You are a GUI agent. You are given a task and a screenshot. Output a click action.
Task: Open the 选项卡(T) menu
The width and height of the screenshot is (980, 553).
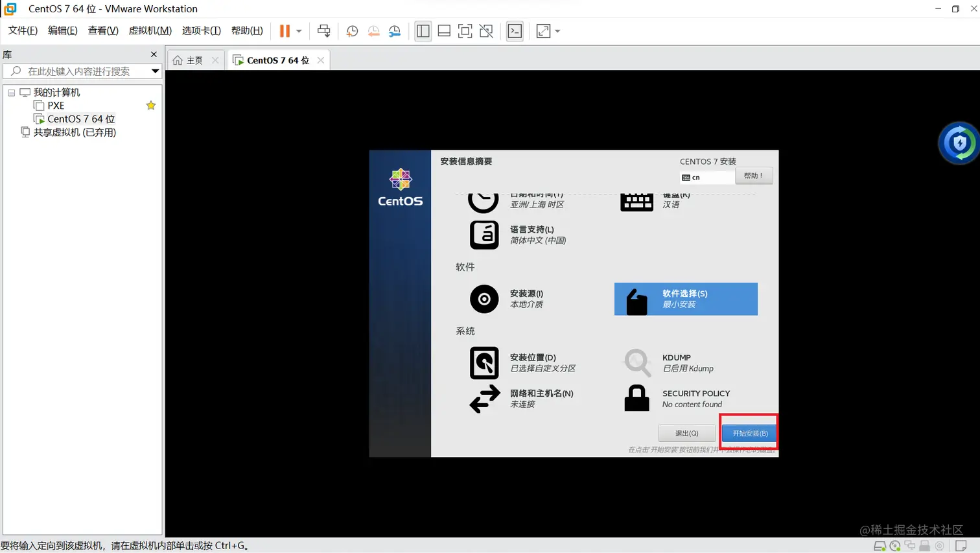point(202,30)
